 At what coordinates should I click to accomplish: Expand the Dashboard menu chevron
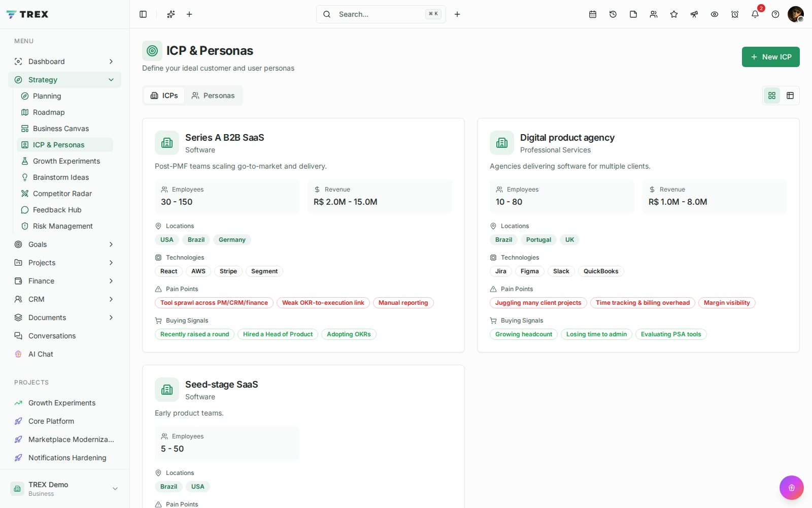tap(111, 61)
